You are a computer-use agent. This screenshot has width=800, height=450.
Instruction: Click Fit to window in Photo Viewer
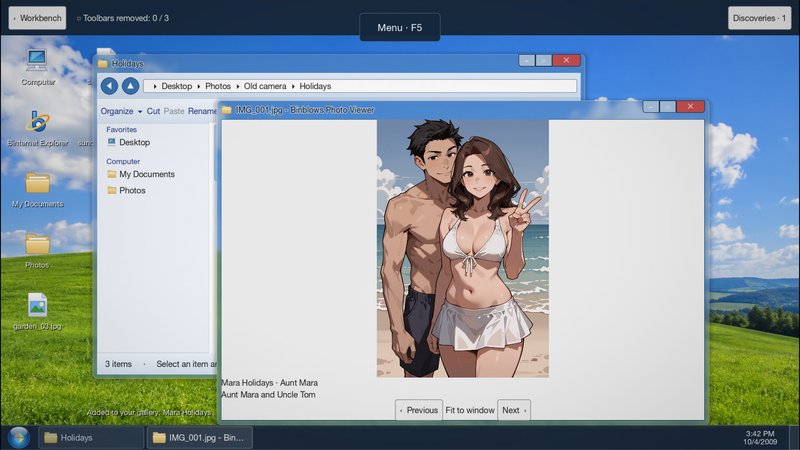pyautogui.click(x=470, y=410)
